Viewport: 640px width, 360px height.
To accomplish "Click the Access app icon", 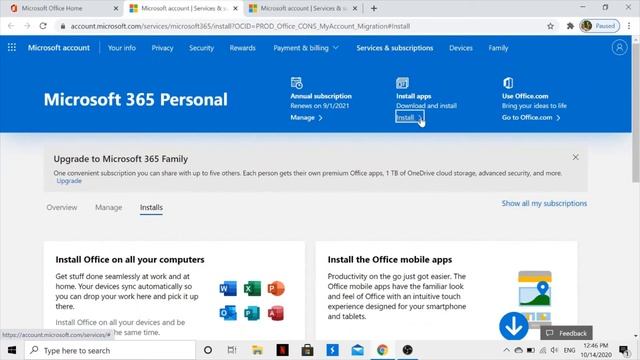I will click(x=276, y=313).
